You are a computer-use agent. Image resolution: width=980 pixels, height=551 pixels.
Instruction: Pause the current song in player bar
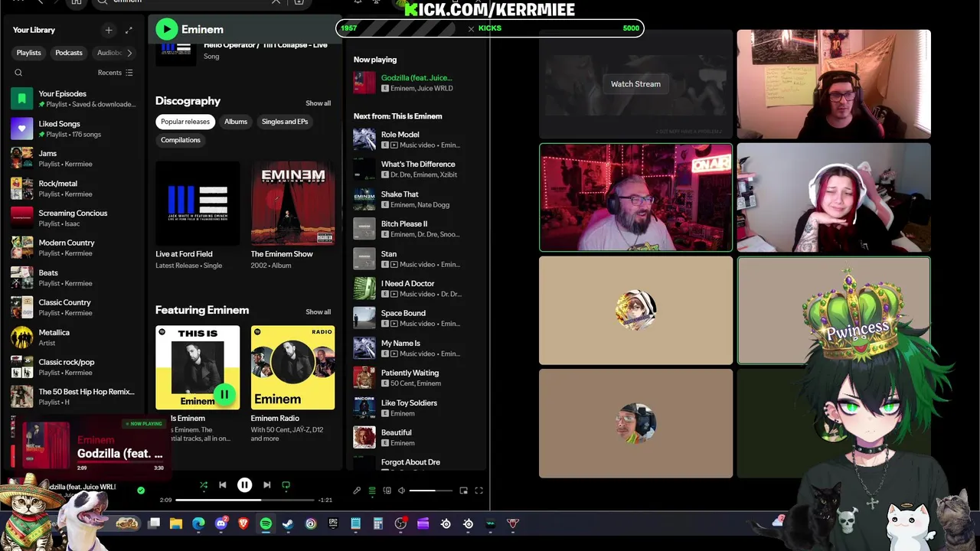244,484
